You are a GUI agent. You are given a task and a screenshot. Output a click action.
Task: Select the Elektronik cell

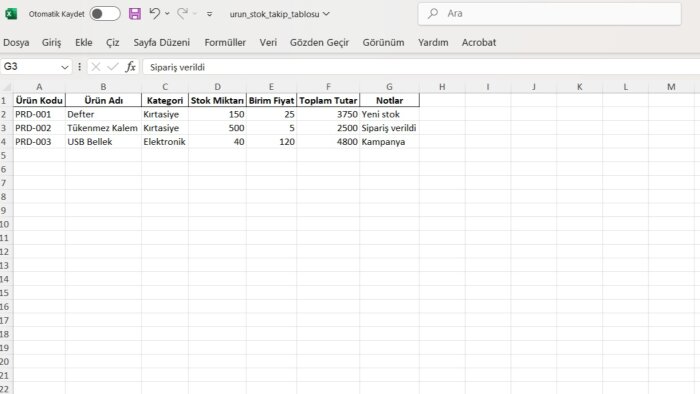tap(165, 142)
